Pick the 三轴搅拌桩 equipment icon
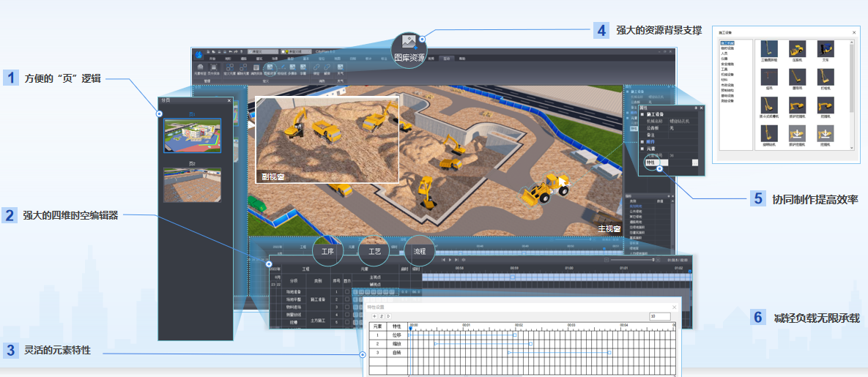Viewport: 868px width, 377px height. tap(768, 49)
